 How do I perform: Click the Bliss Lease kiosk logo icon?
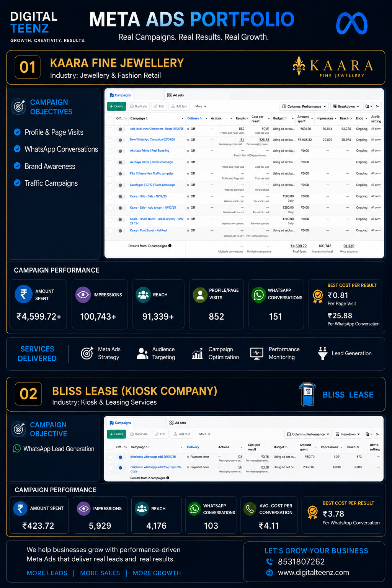307,394
